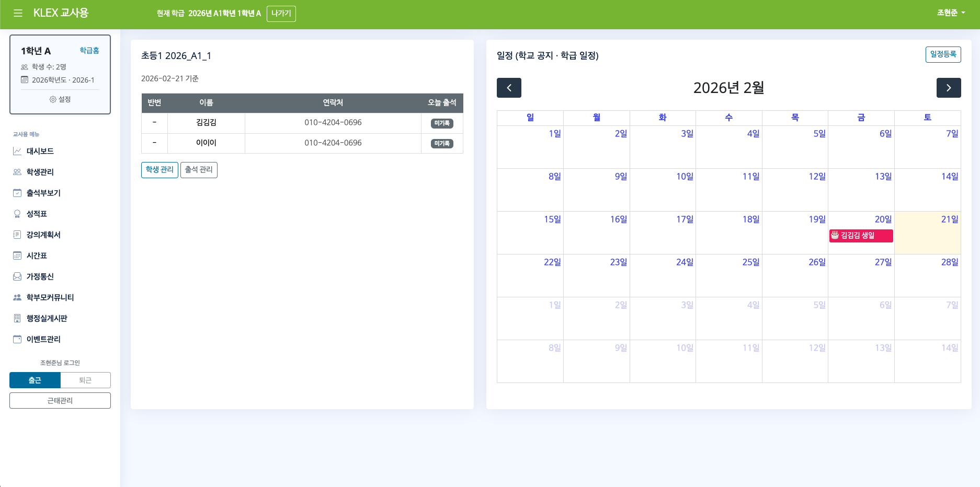This screenshot has width=980, height=487.
Task: Open 시간표 in sidebar menu
Action: coord(37,256)
